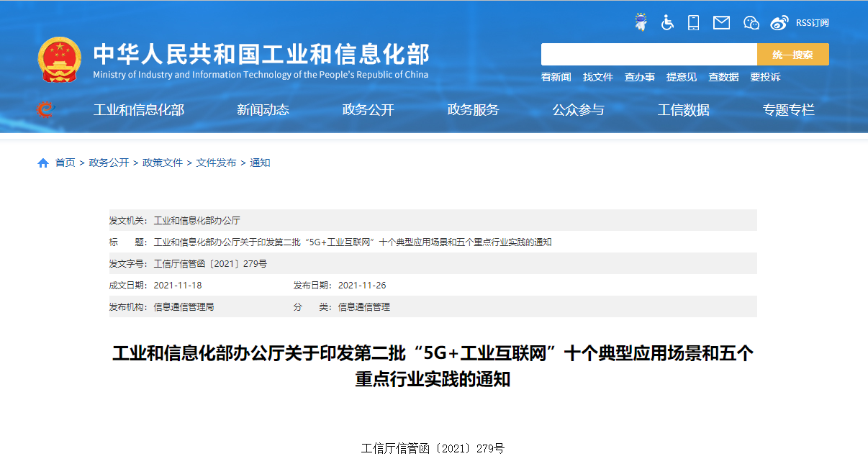Select the 查数据 quick link

point(723,77)
